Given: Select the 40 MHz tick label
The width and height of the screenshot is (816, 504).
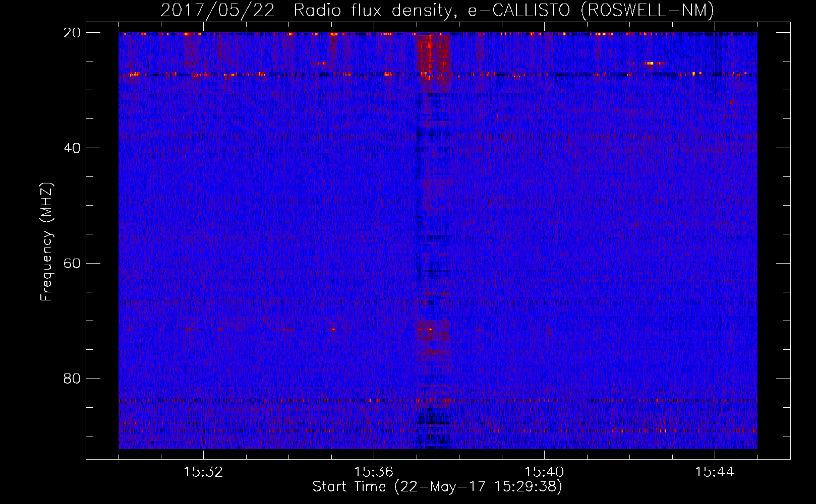Looking at the screenshot, I should point(73,148).
